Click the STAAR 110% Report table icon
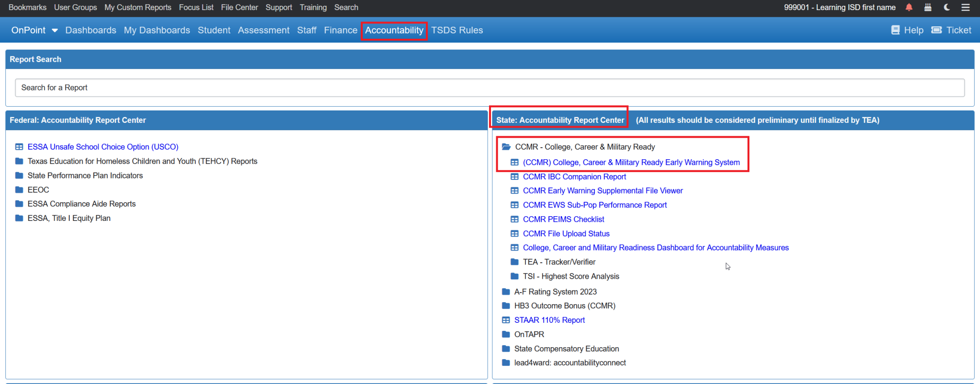Screen dimensions: 980x384 (x=506, y=320)
